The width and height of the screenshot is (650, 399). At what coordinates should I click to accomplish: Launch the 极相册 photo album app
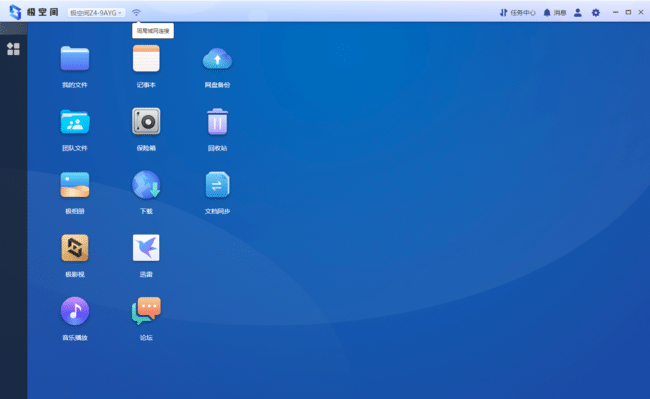pyautogui.click(x=75, y=185)
